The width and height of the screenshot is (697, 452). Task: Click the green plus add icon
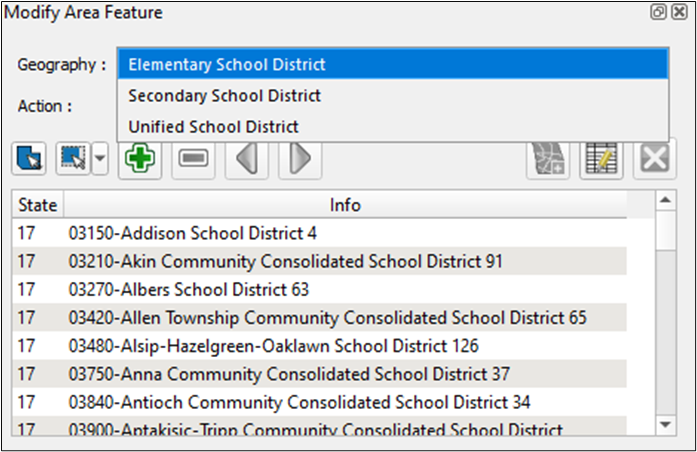tap(141, 159)
